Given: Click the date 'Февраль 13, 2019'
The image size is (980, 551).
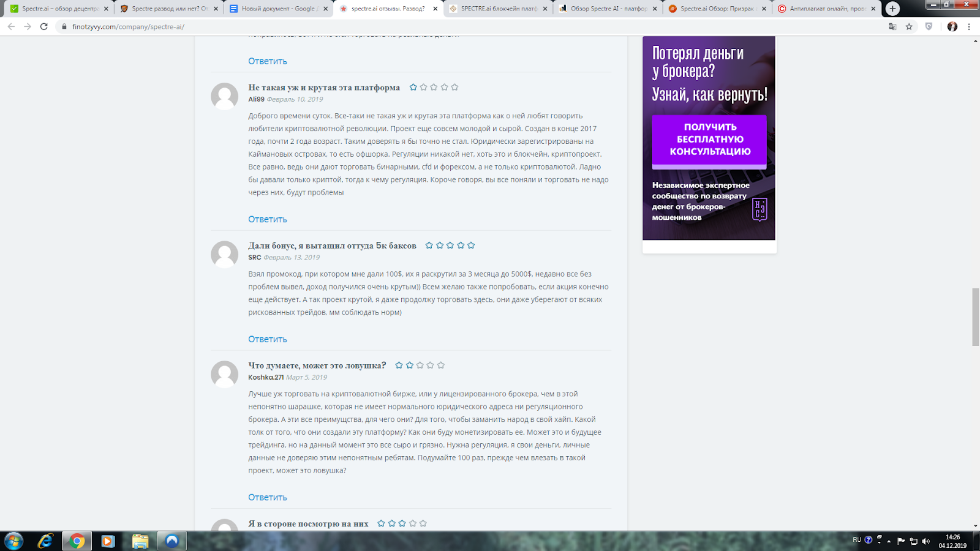Looking at the screenshot, I should [x=292, y=257].
